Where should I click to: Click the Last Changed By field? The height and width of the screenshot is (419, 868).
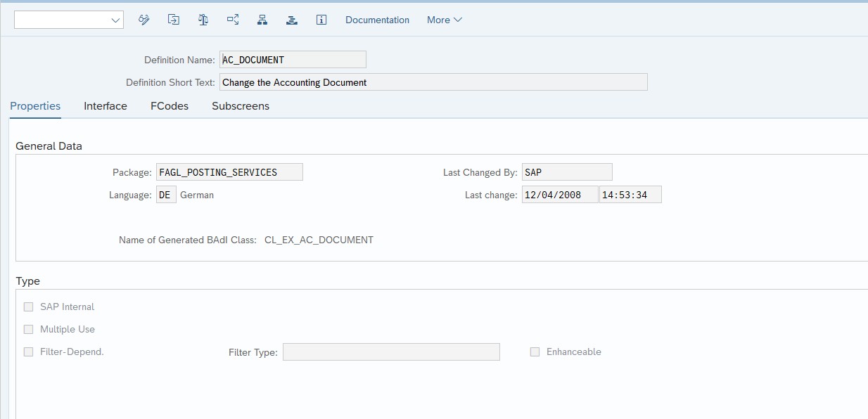pos(567,172)
